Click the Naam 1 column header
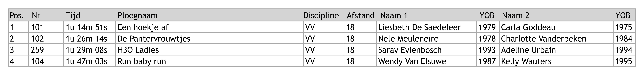 pos(394,16)
